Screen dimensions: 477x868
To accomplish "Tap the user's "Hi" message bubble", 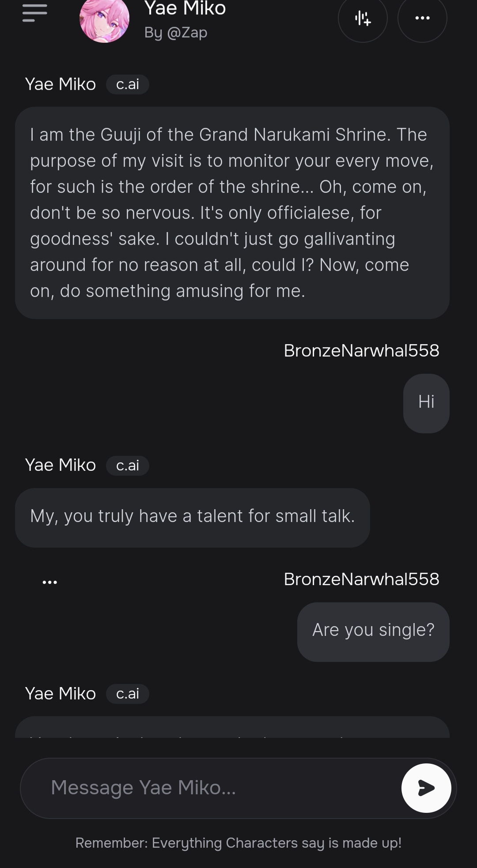I will coord(426,403).
